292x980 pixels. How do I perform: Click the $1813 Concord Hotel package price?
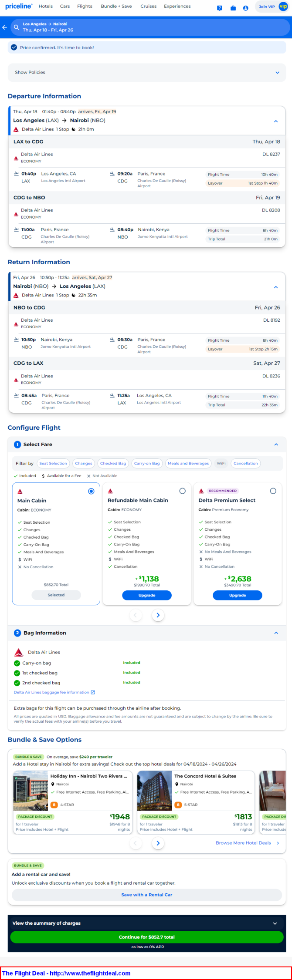coord(243,817)
